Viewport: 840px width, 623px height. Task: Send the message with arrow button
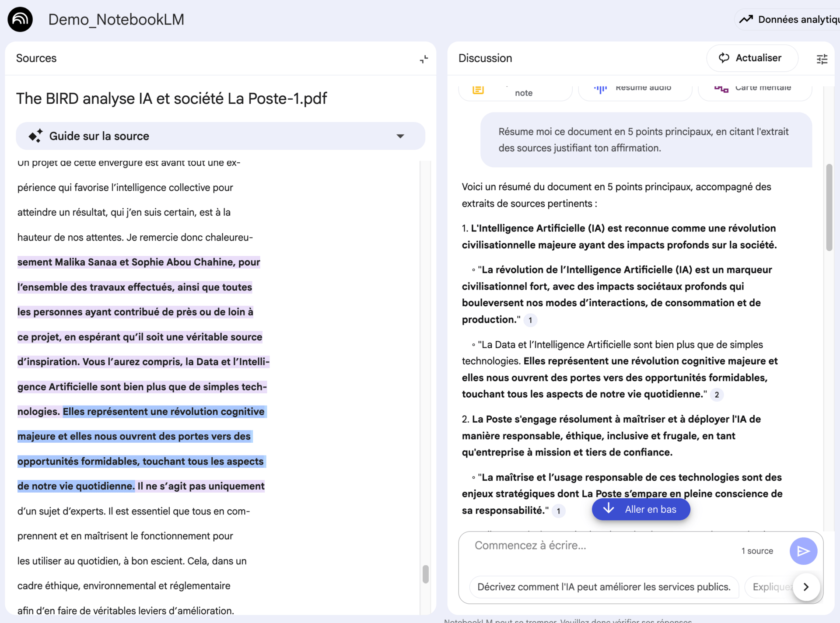803,551
